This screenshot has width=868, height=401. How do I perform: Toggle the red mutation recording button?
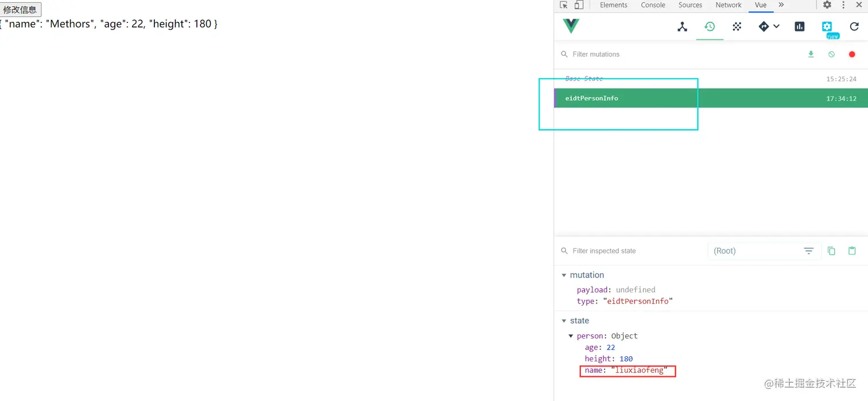(x=852, y=54)
